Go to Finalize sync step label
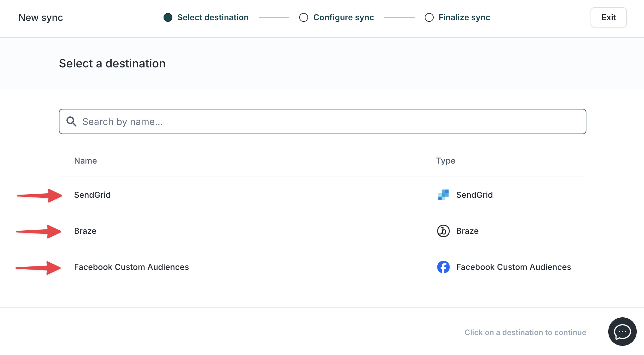 (x=464, y=17)
